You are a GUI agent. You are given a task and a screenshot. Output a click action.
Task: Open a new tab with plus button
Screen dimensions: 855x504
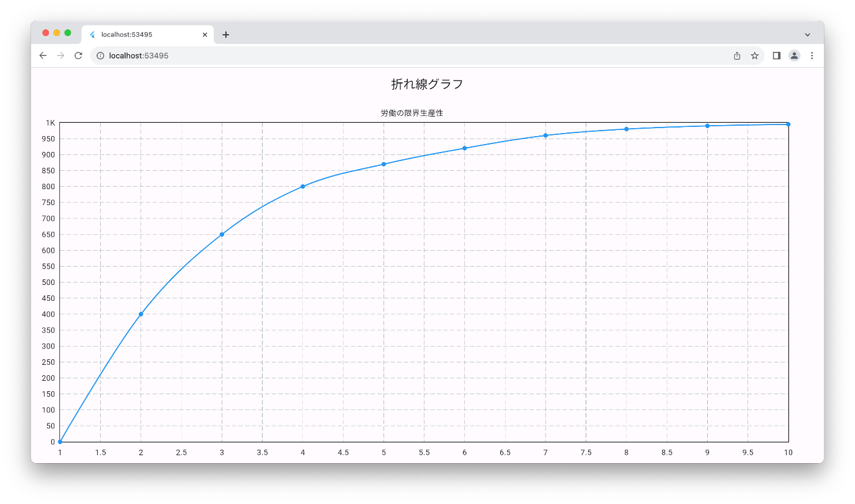coord(226,35)
